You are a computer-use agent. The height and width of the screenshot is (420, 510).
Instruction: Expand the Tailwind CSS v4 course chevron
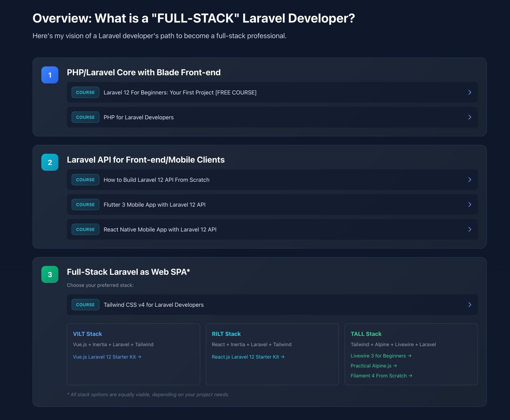pyautogui.click(x=470, y=304)
